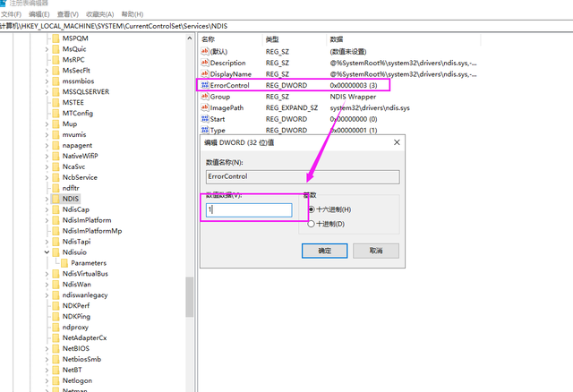Click the NcaSvc folder icon
Screen dimensions: 573x392
tap(56, 166)
